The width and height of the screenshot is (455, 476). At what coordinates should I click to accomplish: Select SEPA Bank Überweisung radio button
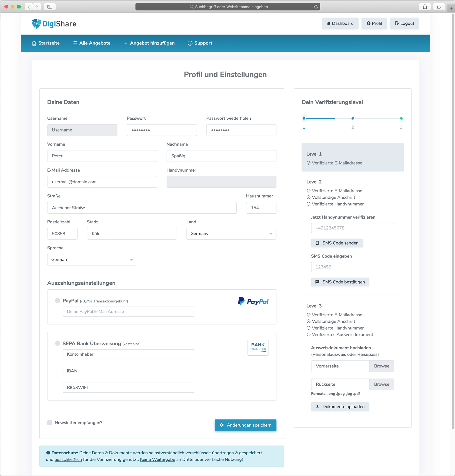(57, 343)
